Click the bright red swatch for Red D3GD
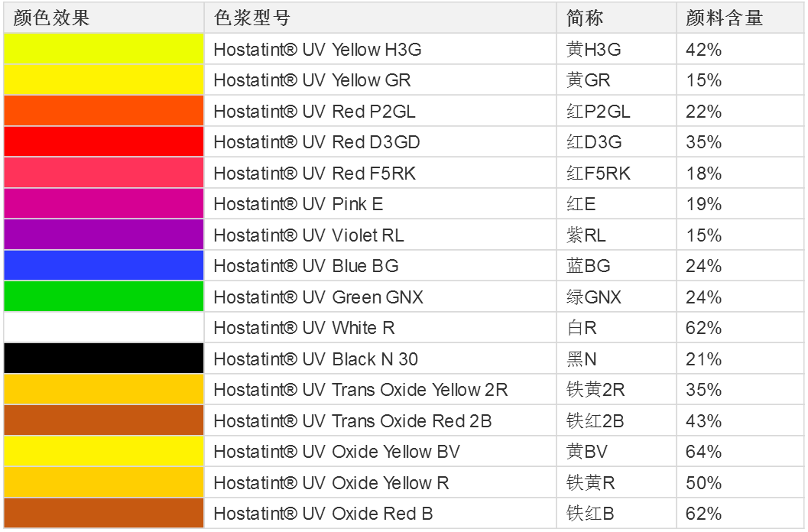 coord(103,141)
